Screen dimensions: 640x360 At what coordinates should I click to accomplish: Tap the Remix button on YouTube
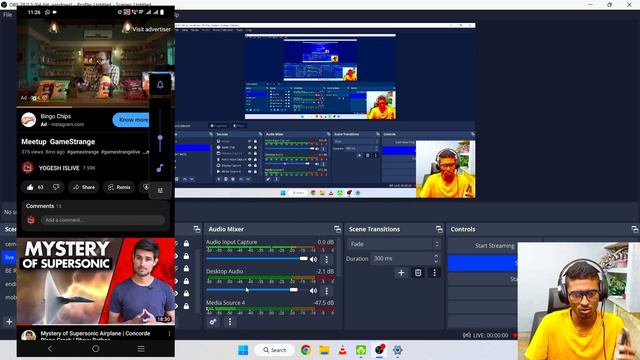click(119, 187)
